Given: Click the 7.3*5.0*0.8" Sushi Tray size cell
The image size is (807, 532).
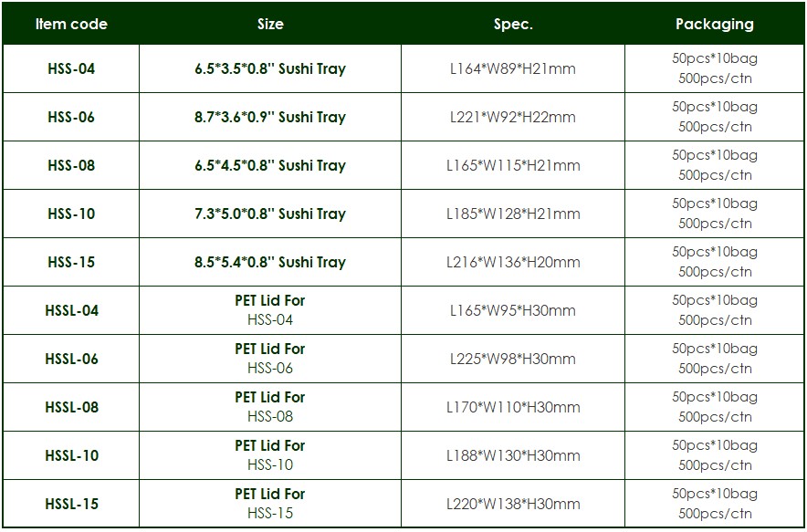Looking at the screenshot, I should [270, 214].
